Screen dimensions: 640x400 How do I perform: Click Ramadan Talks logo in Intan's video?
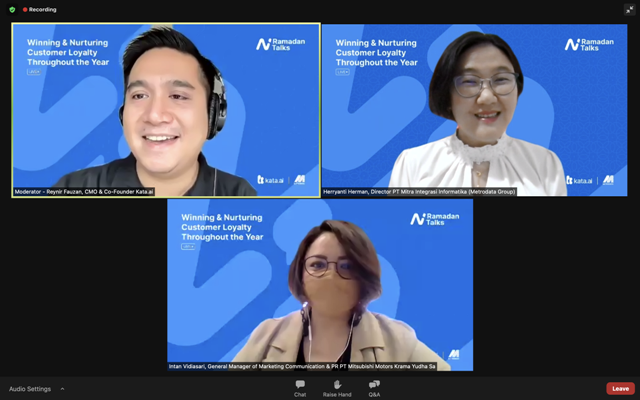(432, 219)
